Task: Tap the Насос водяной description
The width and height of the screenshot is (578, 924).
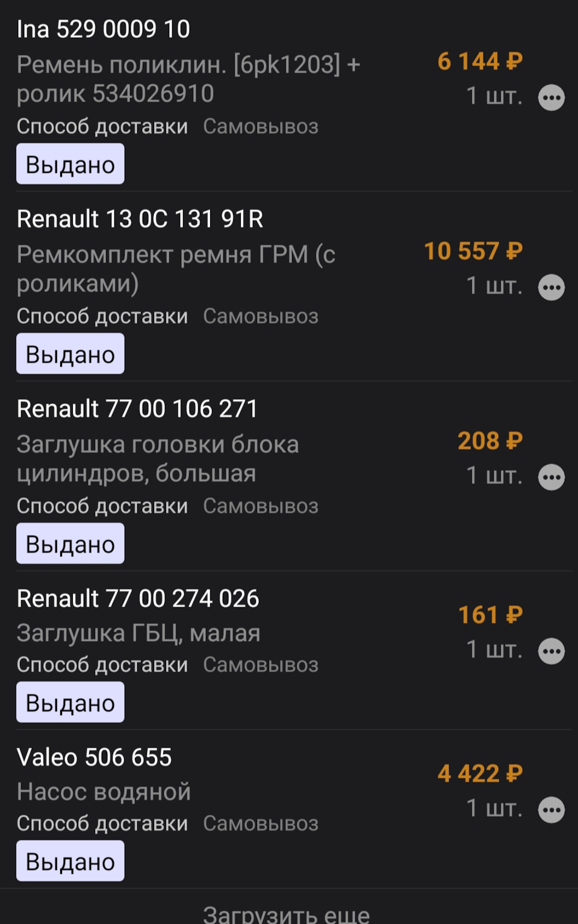Action: pos(104,792)
